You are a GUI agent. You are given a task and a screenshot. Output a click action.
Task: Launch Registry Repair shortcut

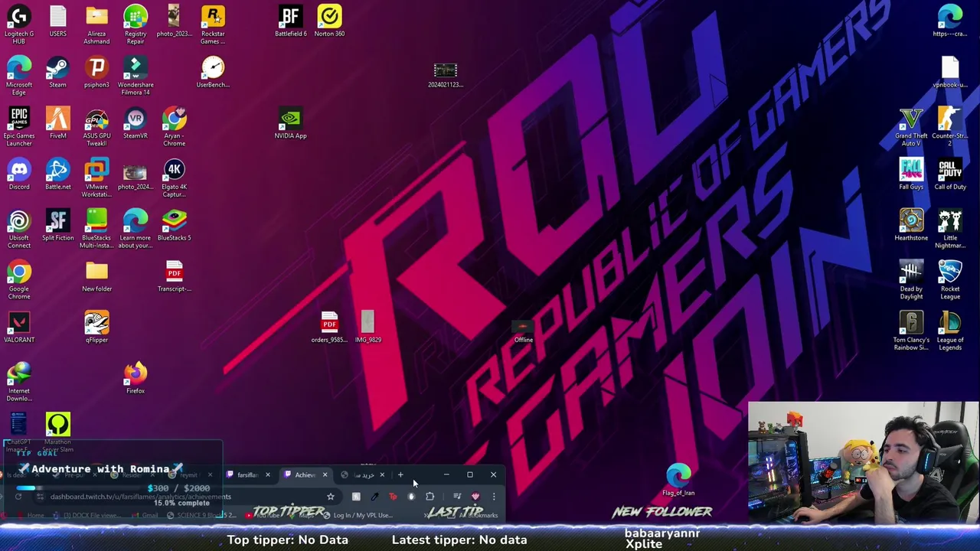click(136, 24)
